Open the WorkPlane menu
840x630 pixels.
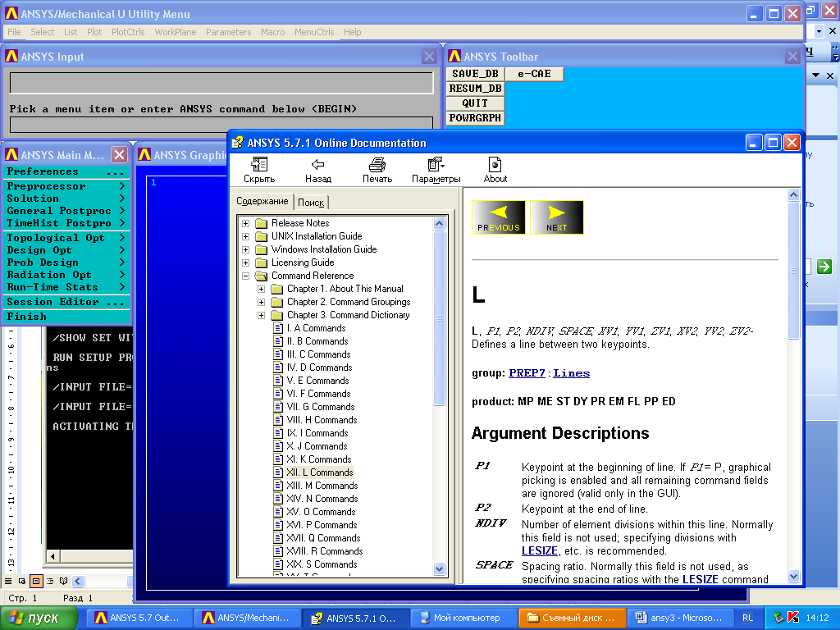[176, 32]
